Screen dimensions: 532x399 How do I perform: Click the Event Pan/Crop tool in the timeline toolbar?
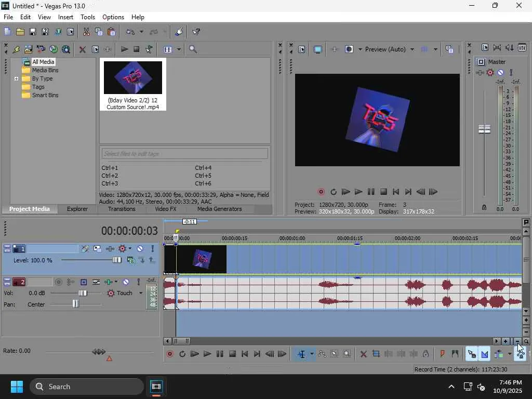tap(376, 354)
